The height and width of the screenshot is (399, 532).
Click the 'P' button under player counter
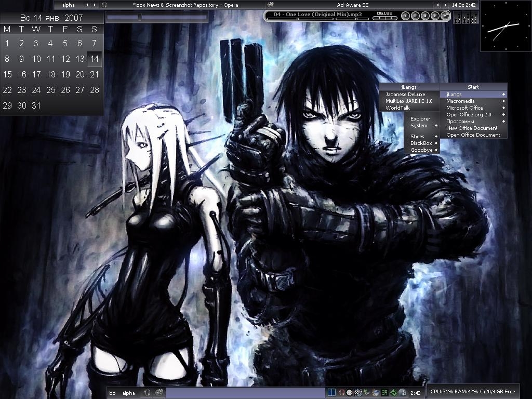(391, 18)
